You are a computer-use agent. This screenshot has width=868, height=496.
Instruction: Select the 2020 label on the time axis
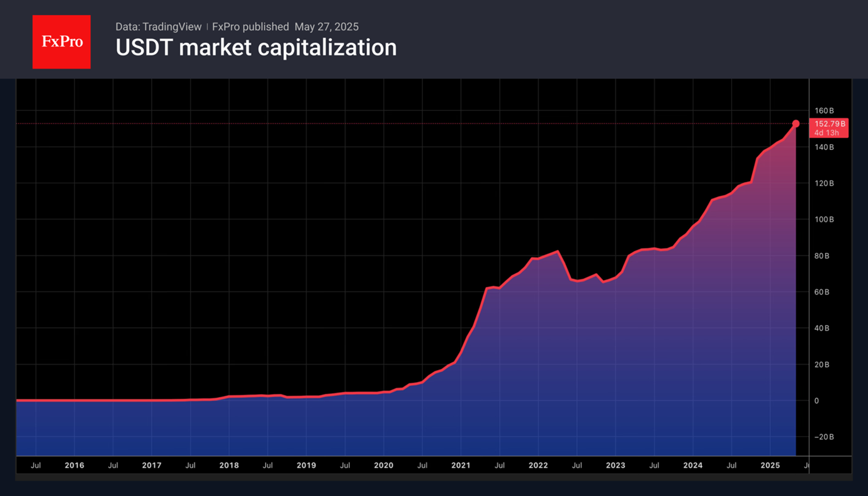383,466
